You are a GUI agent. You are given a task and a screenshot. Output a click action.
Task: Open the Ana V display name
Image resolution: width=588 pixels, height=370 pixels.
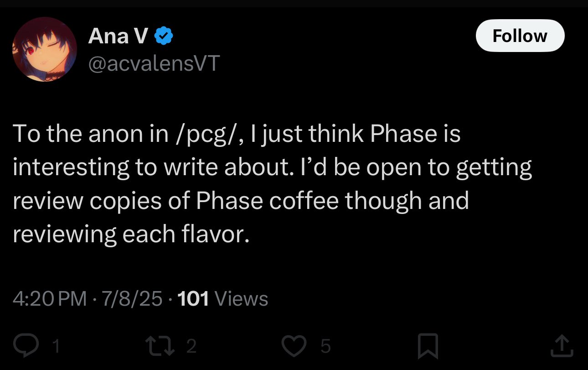tap(118, 36)
